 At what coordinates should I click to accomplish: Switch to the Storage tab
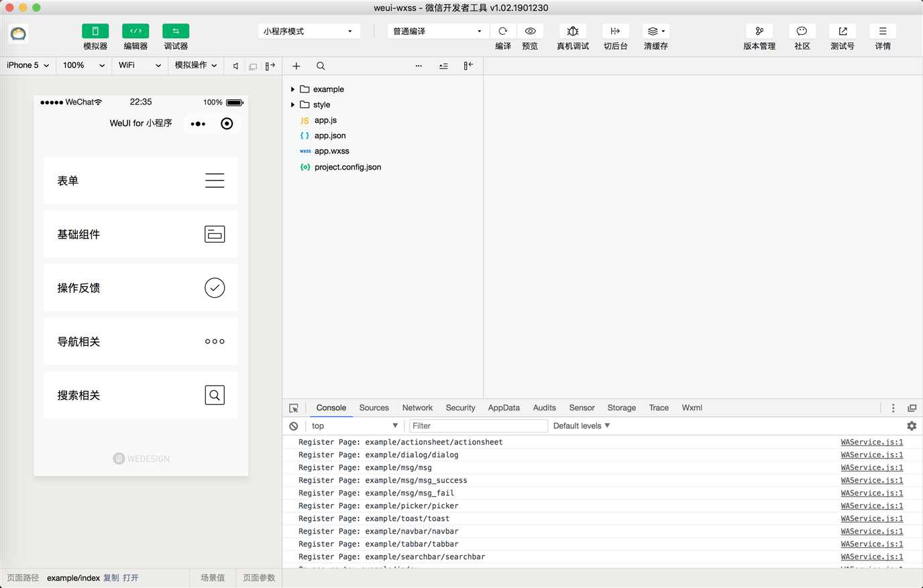[x=622, y=408]
